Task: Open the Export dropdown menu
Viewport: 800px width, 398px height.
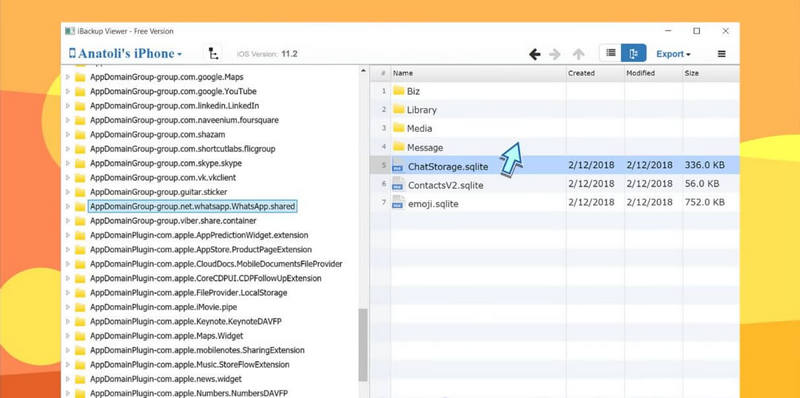Action: point(673,54)
